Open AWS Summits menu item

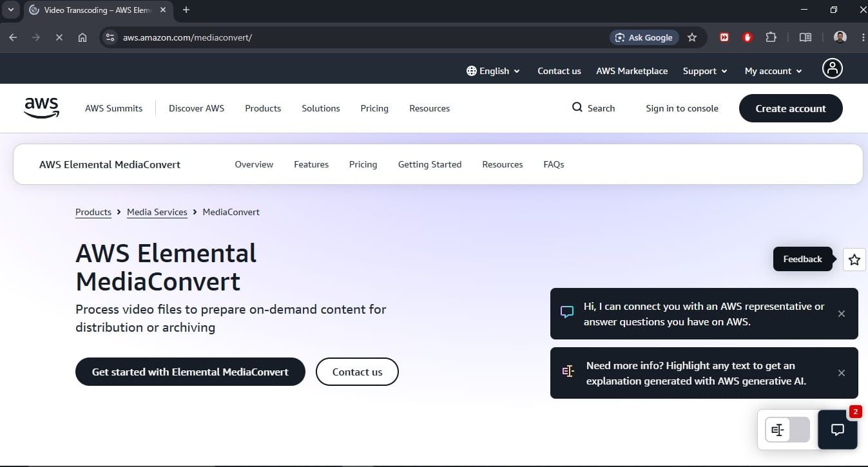(x=114, y=108)
